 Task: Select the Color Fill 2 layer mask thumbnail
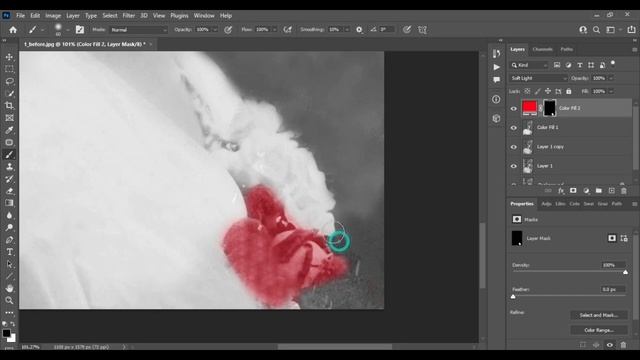(549, 108)
